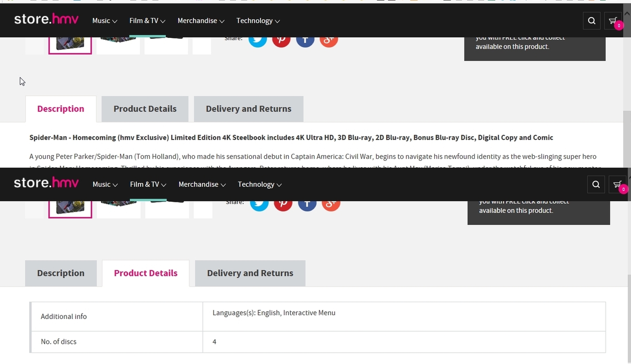Click the store.hmv logo in the lower header

[x=46, y=183]
